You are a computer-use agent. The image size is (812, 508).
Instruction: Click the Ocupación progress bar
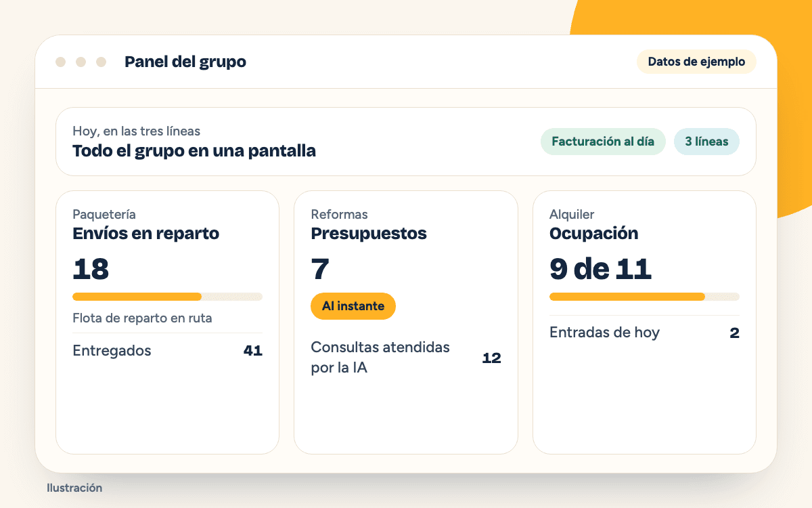click(644, 296)
